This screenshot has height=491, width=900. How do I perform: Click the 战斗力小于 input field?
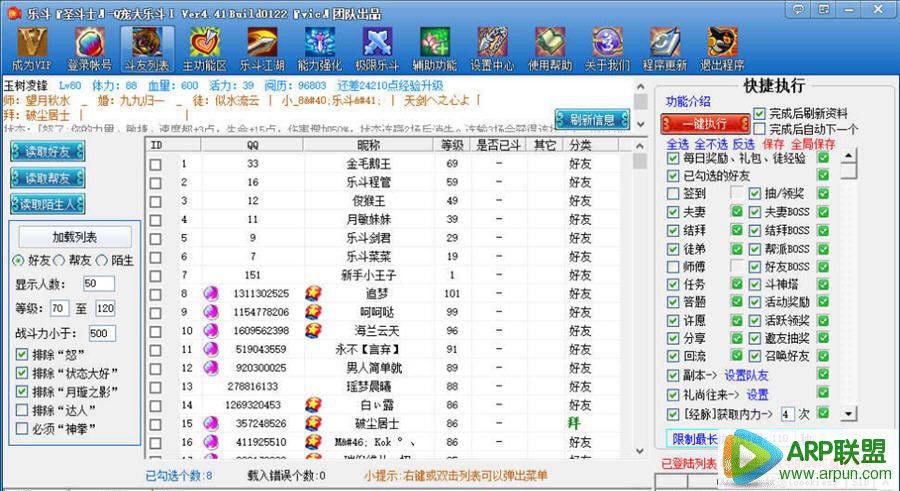[x=102, y=333]
